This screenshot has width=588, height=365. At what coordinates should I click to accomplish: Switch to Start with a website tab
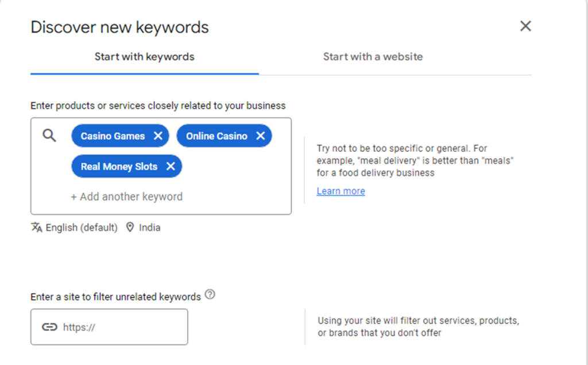pos(373,57)
